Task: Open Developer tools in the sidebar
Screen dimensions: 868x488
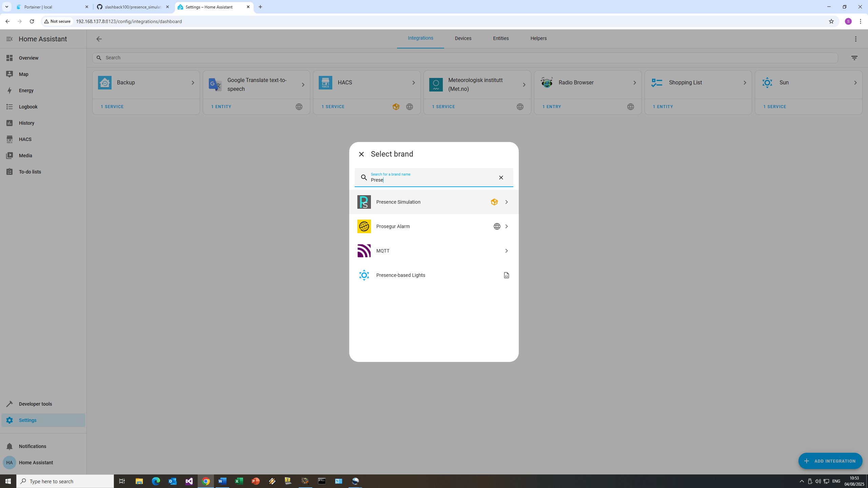Action: tap(43, 404)
